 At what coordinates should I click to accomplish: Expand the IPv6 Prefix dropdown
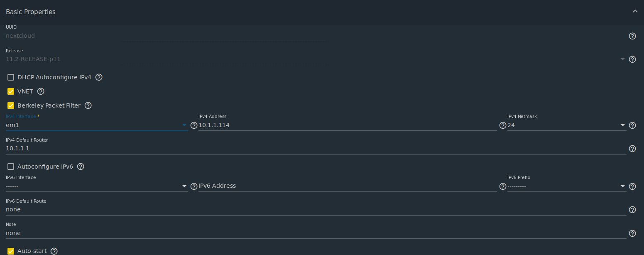[x=567, y=186]
